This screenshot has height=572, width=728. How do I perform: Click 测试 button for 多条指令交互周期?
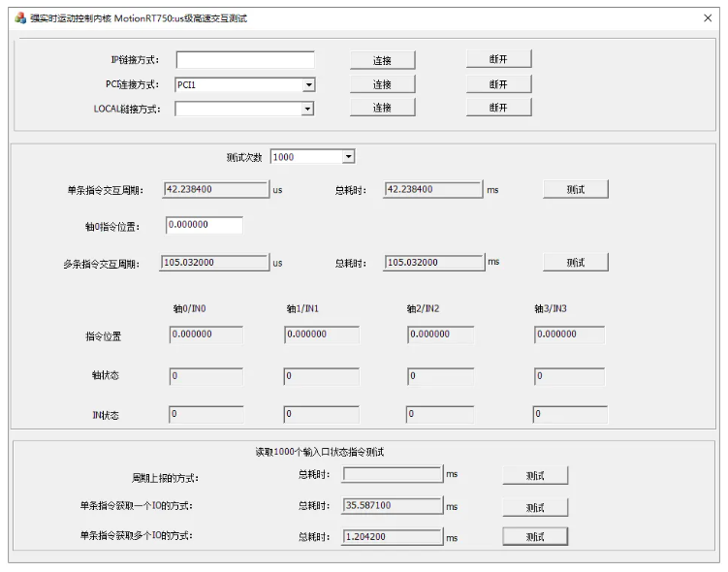coord(575,263)
